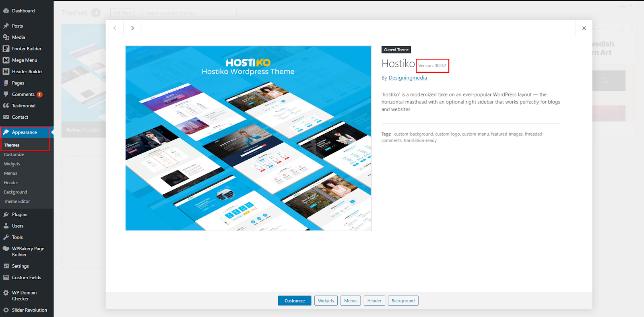Show previous theme with left arrow

[x=115, y=28]
